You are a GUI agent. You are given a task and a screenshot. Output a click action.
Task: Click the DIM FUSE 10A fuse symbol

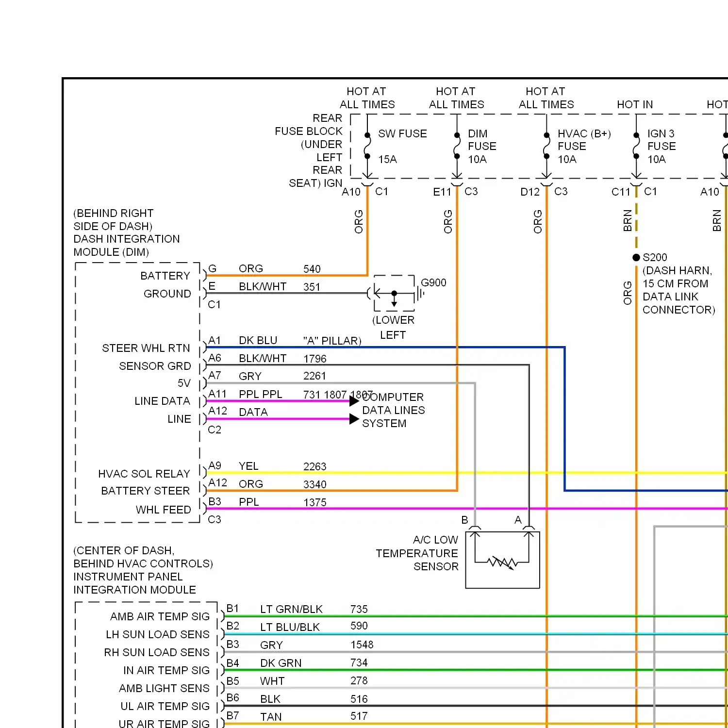click(x=457, y=146)
